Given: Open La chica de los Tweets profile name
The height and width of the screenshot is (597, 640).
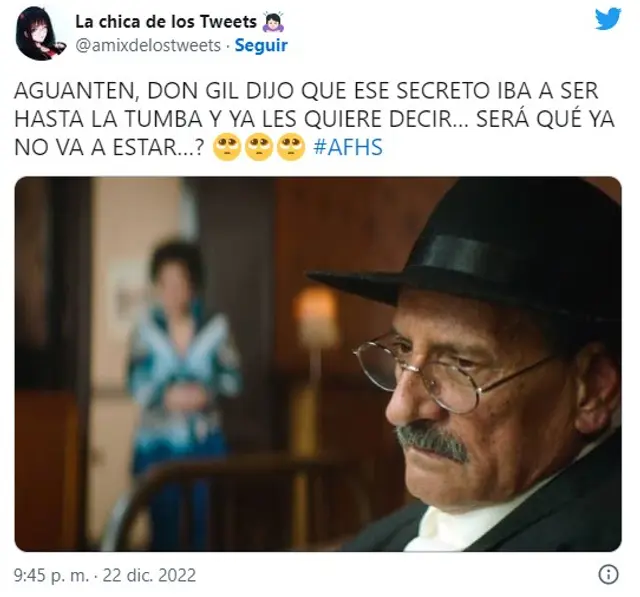Looking at the screenshot, I should click(x=166, y=22).
